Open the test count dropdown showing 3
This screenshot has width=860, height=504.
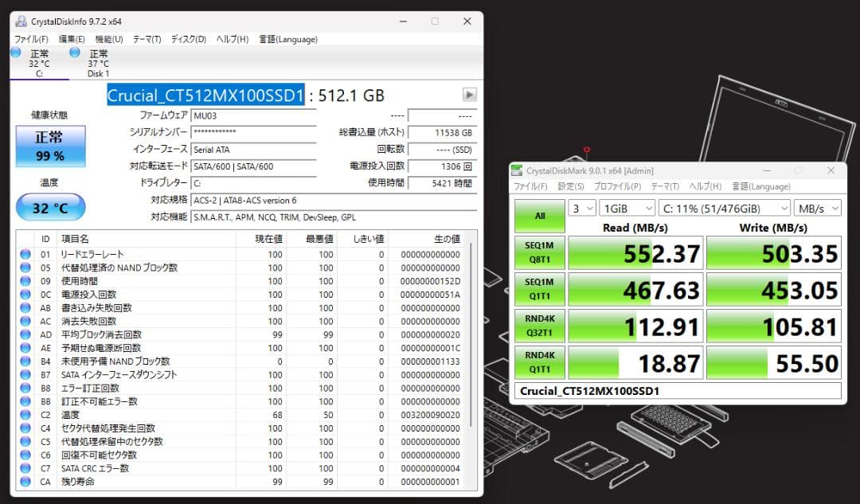click(580, 208)
